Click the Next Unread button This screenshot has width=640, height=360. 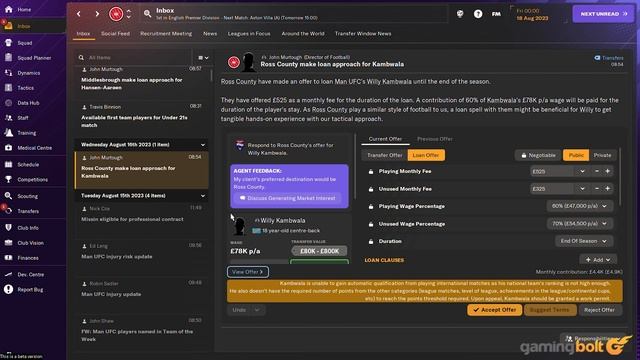(603, 14)
